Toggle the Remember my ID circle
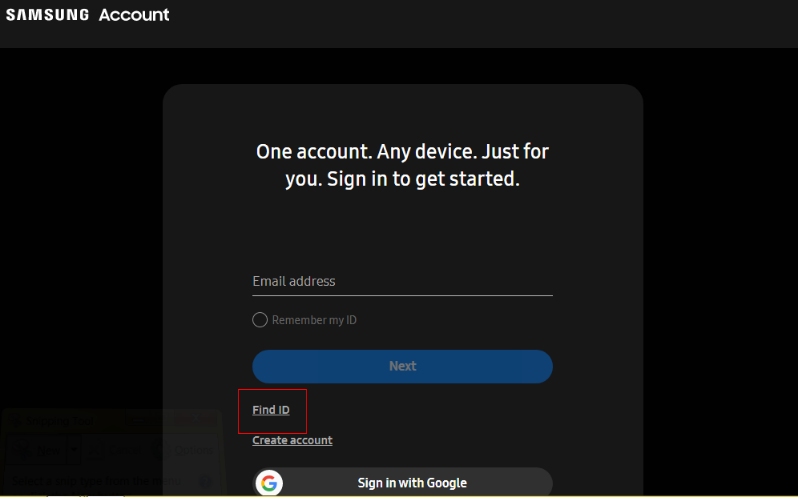800x500 pixels. pyautogui.click(x=260, y=320)
